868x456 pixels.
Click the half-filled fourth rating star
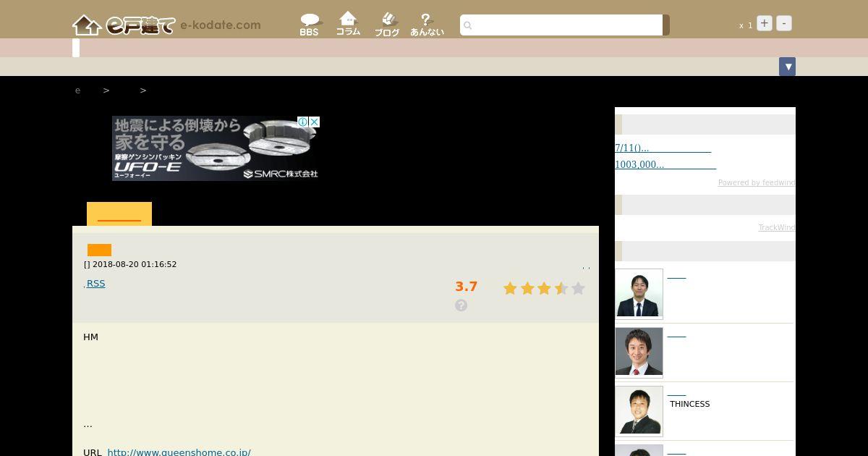pyautogui.click(x=561, y=289)
